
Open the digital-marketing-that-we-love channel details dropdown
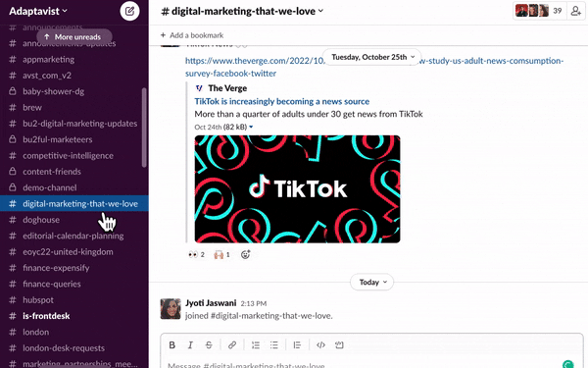[x=242, y=11]
